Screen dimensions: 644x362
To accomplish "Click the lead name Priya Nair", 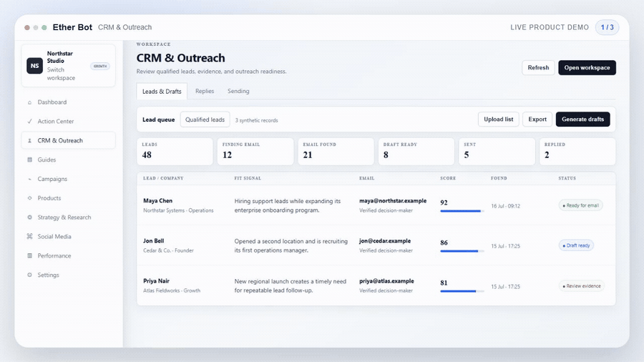I will coord(157,281).
